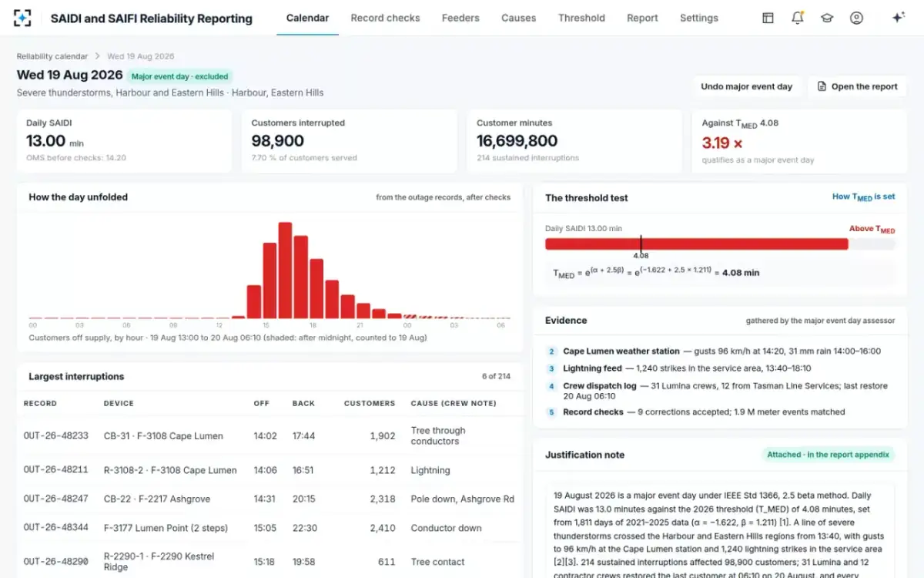The width and height of the screenshot is (924, 578).
Task: Open the Causes tab
Action: [x=518, y=18]
